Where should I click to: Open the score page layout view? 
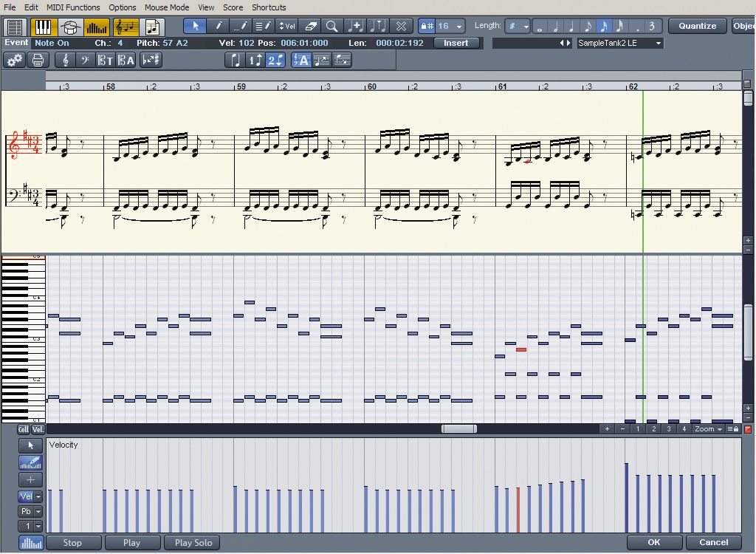152,27
